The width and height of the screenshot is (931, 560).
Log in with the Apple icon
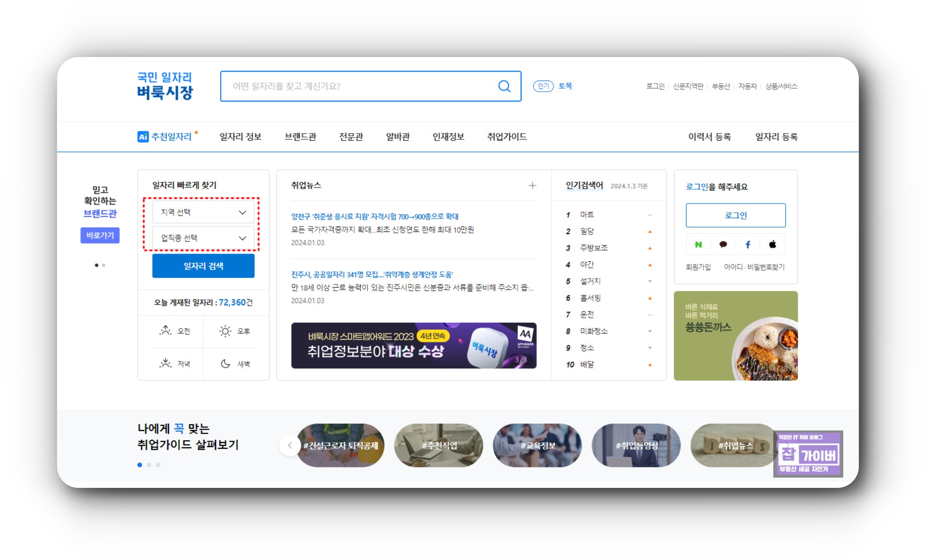point(772,244)
